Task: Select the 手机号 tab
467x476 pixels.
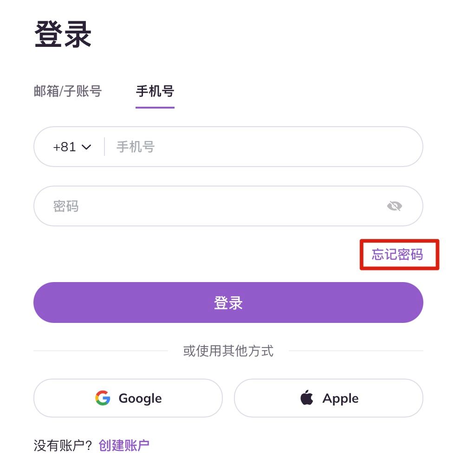Action: coord(155,91)
